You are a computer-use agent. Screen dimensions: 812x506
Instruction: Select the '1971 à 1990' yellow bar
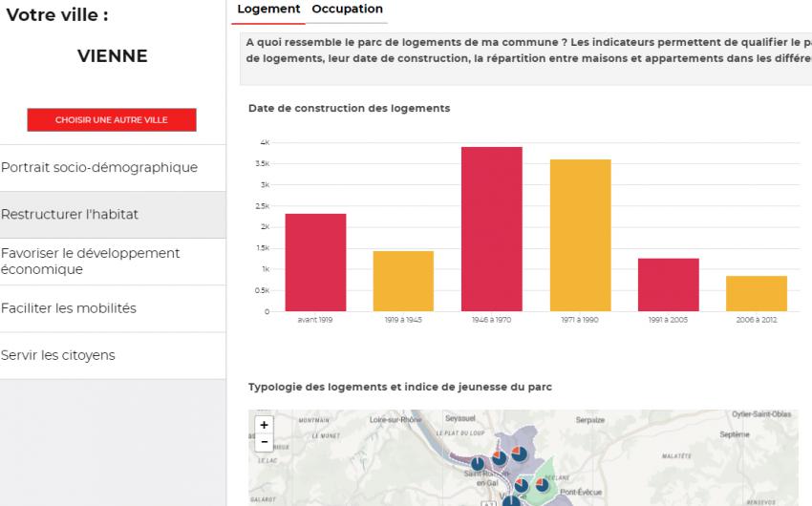pyautogui.click(x=580, y=236)
